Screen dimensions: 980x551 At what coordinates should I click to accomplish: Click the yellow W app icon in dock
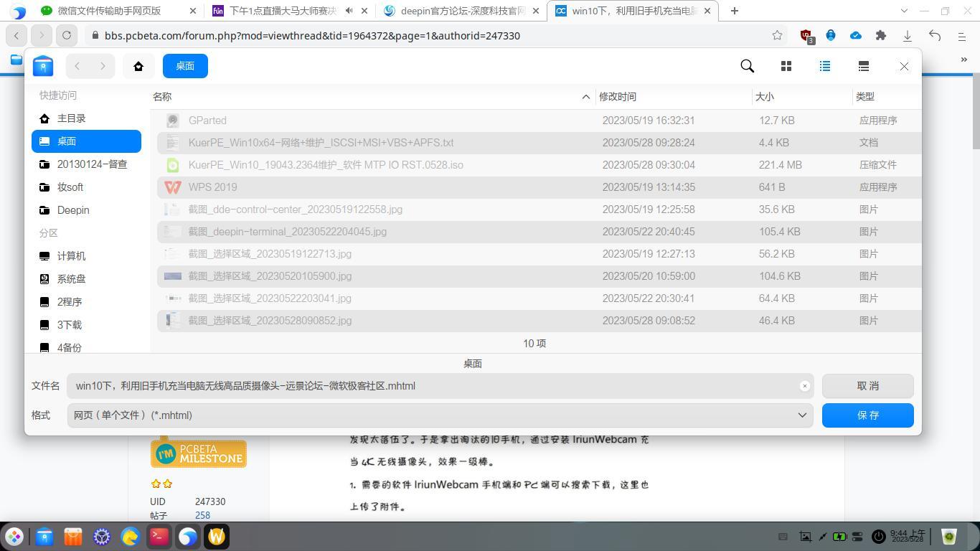[217, 537]
